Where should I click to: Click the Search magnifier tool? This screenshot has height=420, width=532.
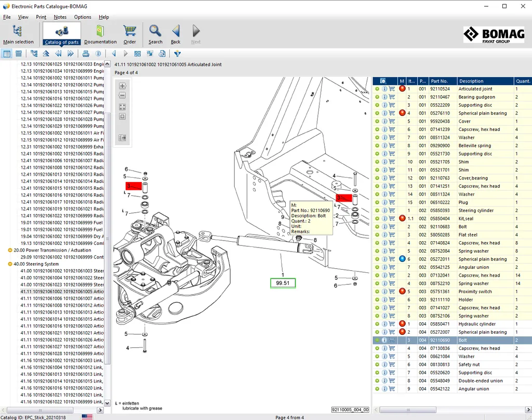point(155,34)
